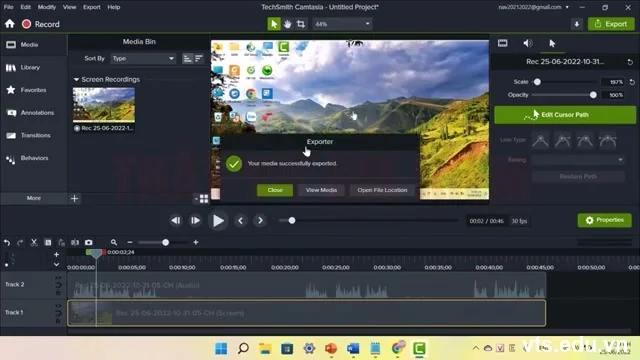Redo the last action

(20, 242)
